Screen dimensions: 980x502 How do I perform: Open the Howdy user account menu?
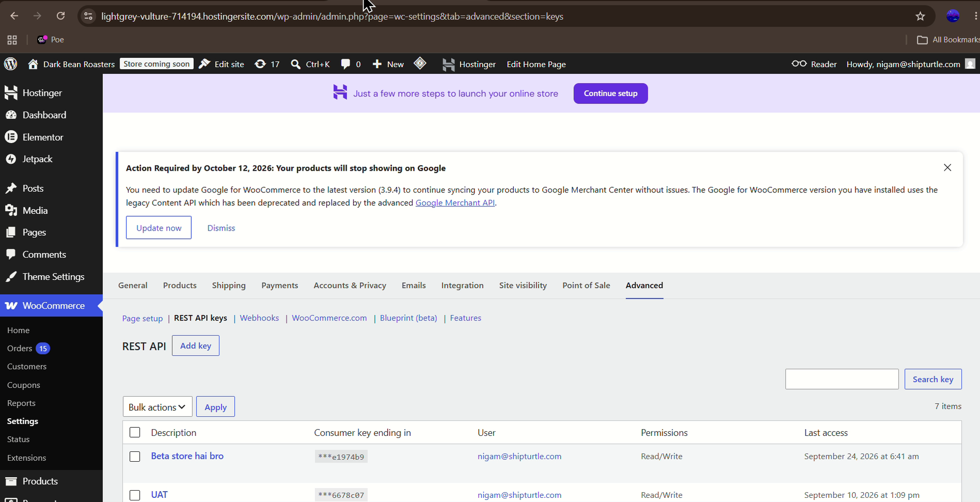[911, 64]
